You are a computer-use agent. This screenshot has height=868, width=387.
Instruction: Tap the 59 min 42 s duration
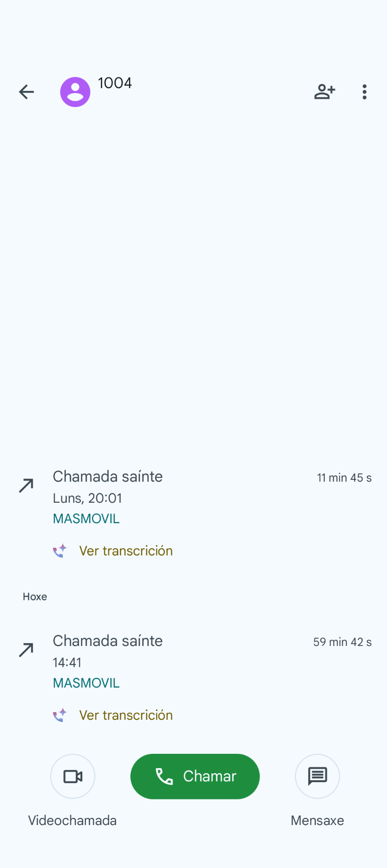[x=342, y=642]
